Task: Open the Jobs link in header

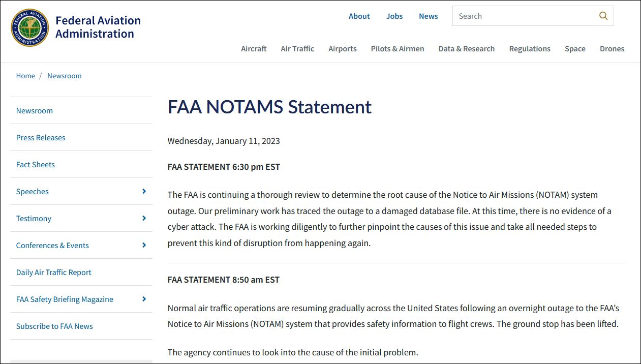Action: click(x=394, y=16)
